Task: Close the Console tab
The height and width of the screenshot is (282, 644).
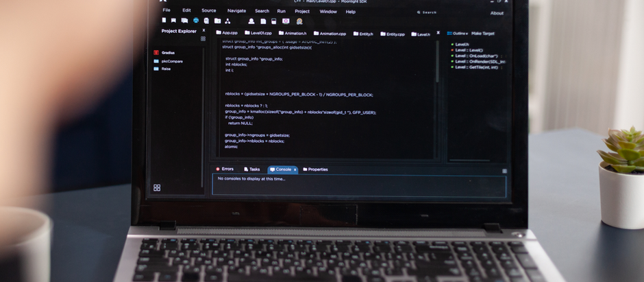Action: point(295,169)
